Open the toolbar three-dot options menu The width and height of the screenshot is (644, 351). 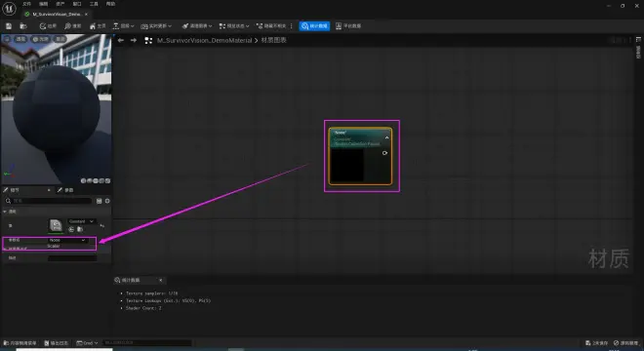[291, 26]
